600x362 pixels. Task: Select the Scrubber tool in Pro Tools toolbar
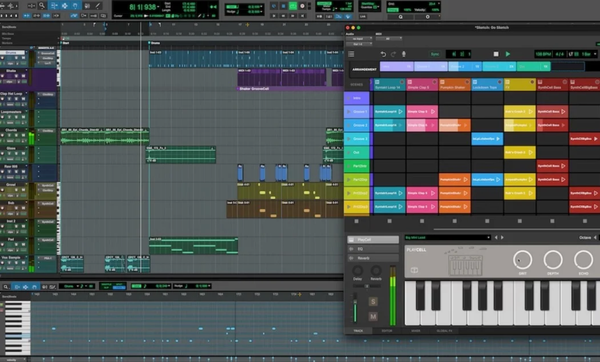click(87, 6)
